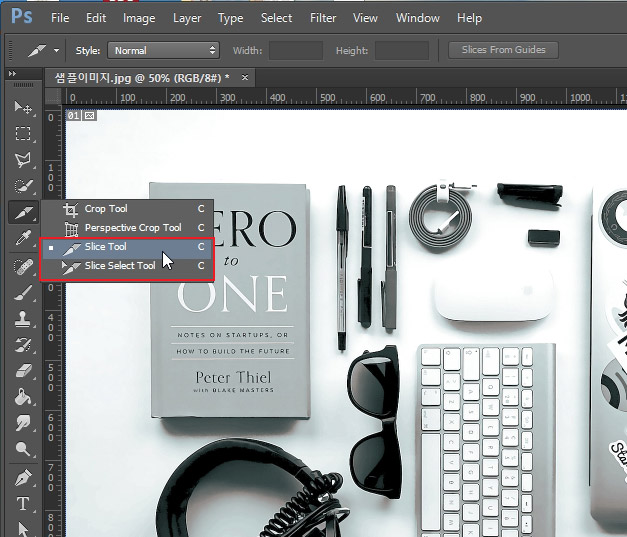Select the Polygonal Lasso tool

(23, 160)
